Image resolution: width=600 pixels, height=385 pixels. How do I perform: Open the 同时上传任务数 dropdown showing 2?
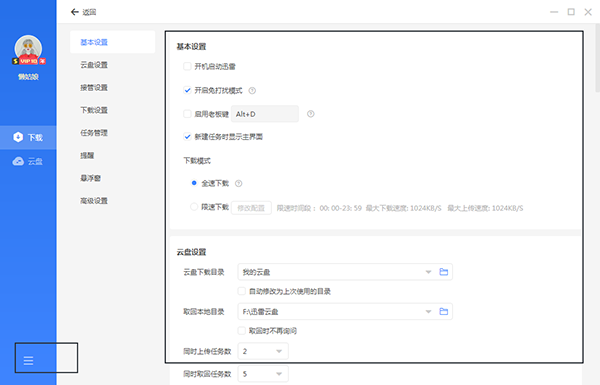[x=263, y=351]
